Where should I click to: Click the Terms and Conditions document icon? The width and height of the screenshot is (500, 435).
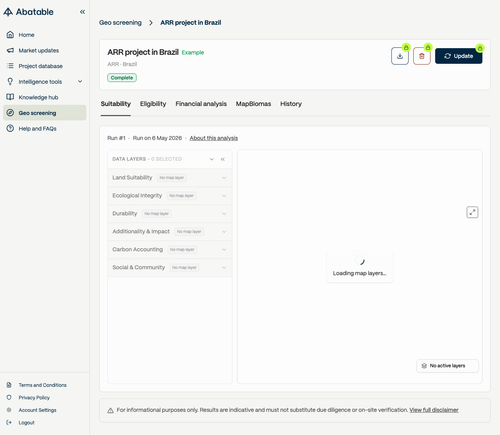coord(9,385)
